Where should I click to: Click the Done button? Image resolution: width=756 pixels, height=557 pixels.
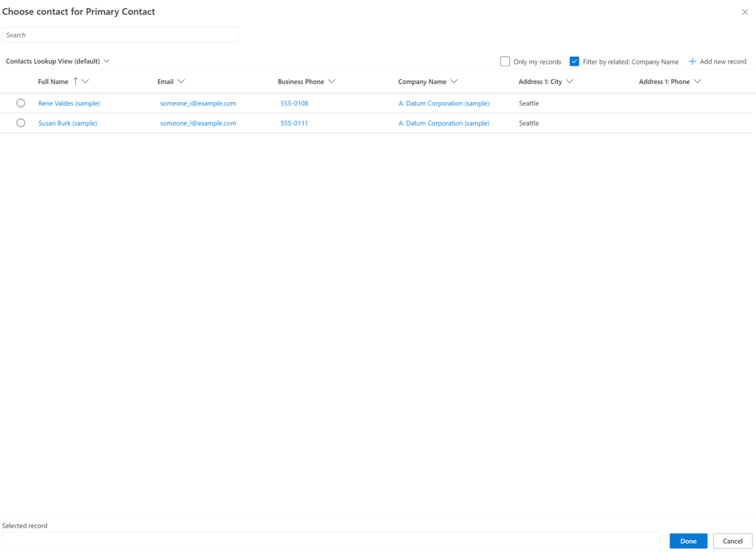(x=688, y=541)
